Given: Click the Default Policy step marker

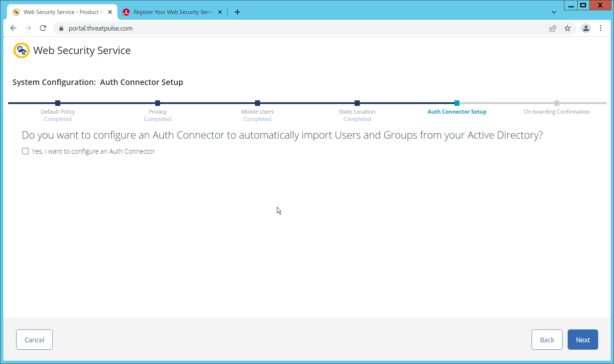Looking at the screenshot, I should click(58, 103).
